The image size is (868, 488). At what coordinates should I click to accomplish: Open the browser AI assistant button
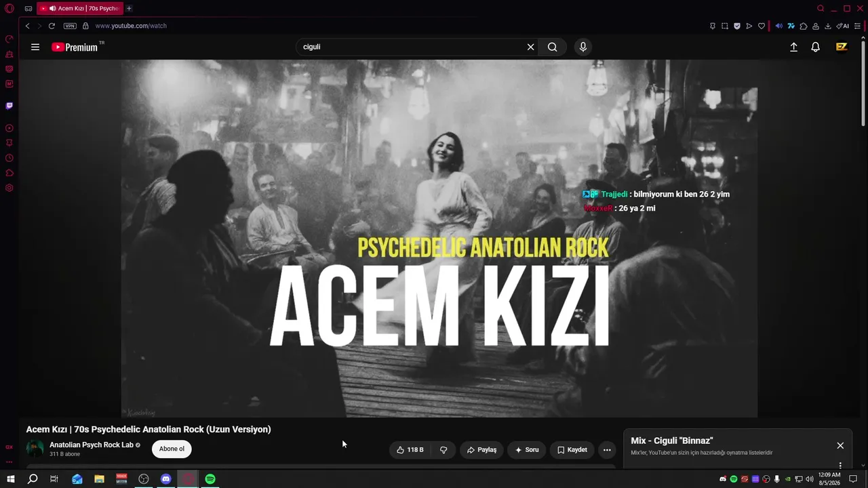tap(843, 26)
